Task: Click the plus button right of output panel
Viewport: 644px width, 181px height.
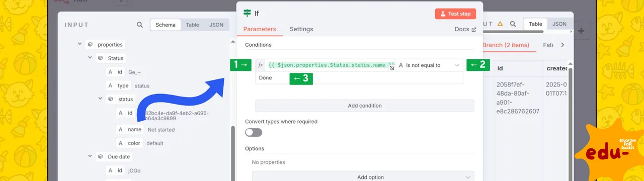Action: (581, 31)
